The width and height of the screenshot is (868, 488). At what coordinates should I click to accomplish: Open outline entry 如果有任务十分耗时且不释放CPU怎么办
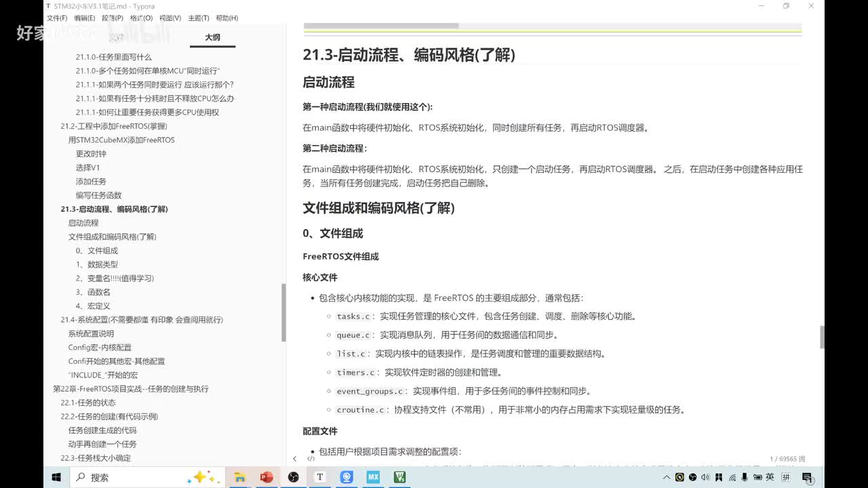[155, 98]
